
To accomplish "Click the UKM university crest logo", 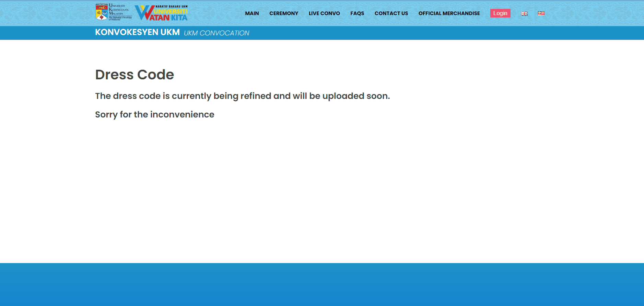I will click(x=114, y=12).
